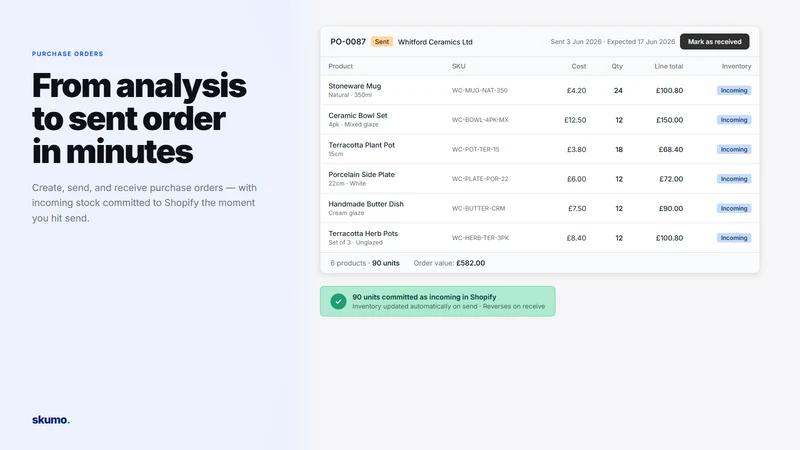Click the Order value £582.00 total
Viewport: 800px width, 450px height.
(x=449, y=263)
